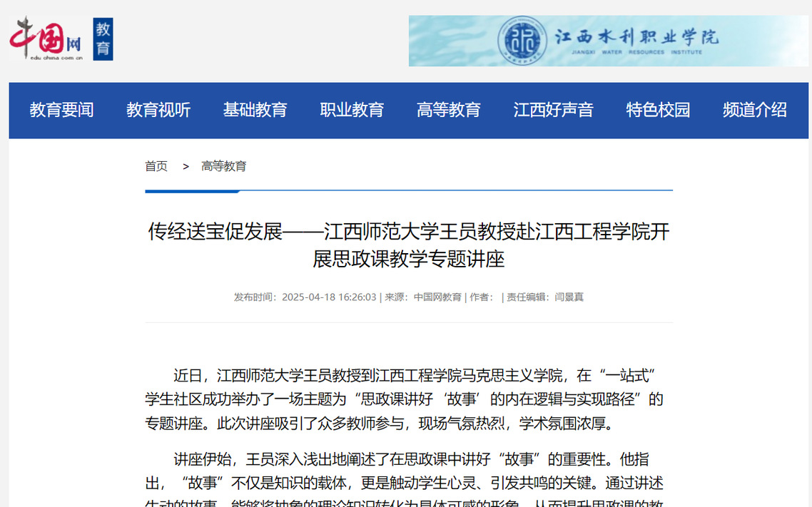Viewport: 812px width, 507px height.
Task: Click the 高等教育 breadcrumb link
Action: (x=224, y=166)
